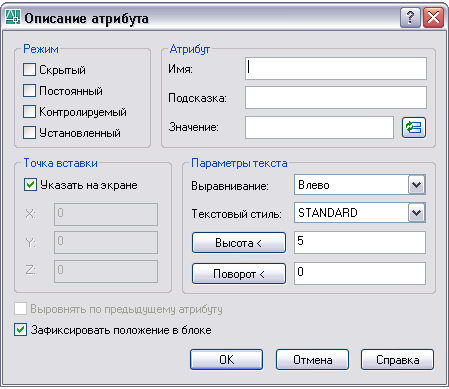Focus the Имя input field
The image size is (449, 389).
click(x=336, y=69)
